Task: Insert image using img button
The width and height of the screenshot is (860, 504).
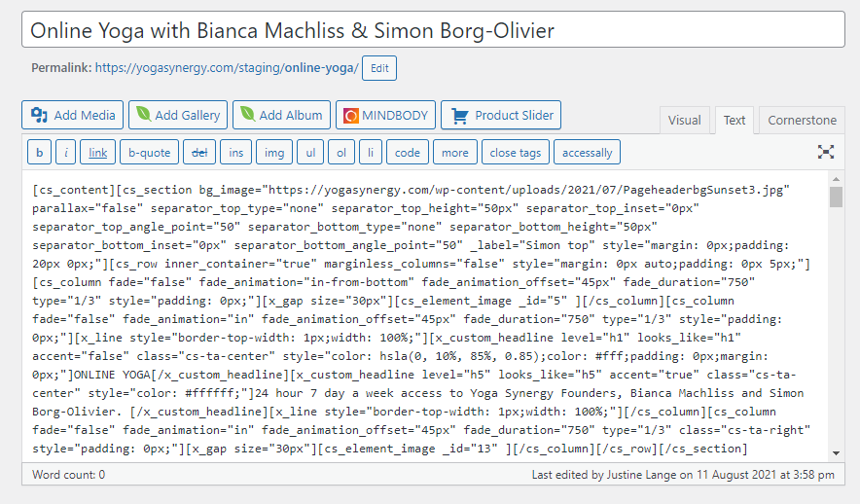Action: [275, 153]
